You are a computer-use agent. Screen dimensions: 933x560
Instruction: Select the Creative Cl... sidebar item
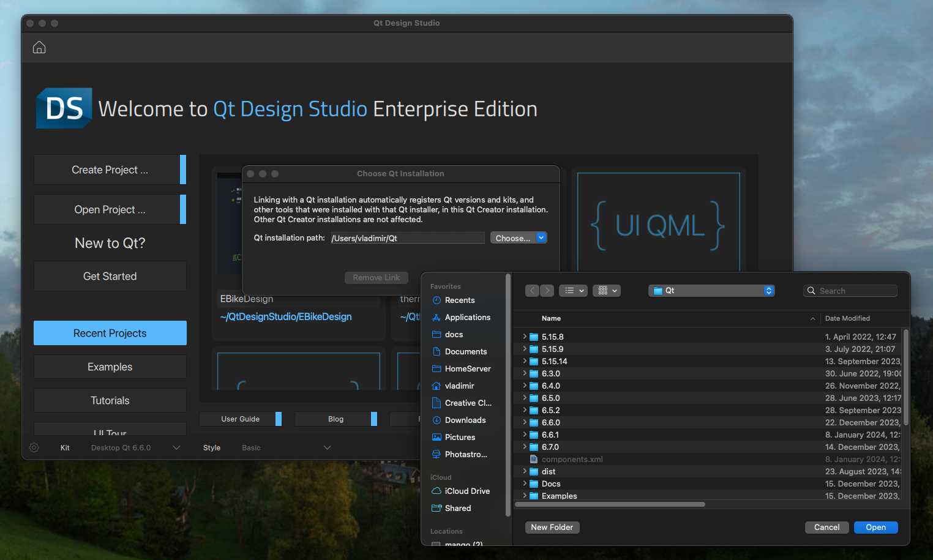[466, 403]
